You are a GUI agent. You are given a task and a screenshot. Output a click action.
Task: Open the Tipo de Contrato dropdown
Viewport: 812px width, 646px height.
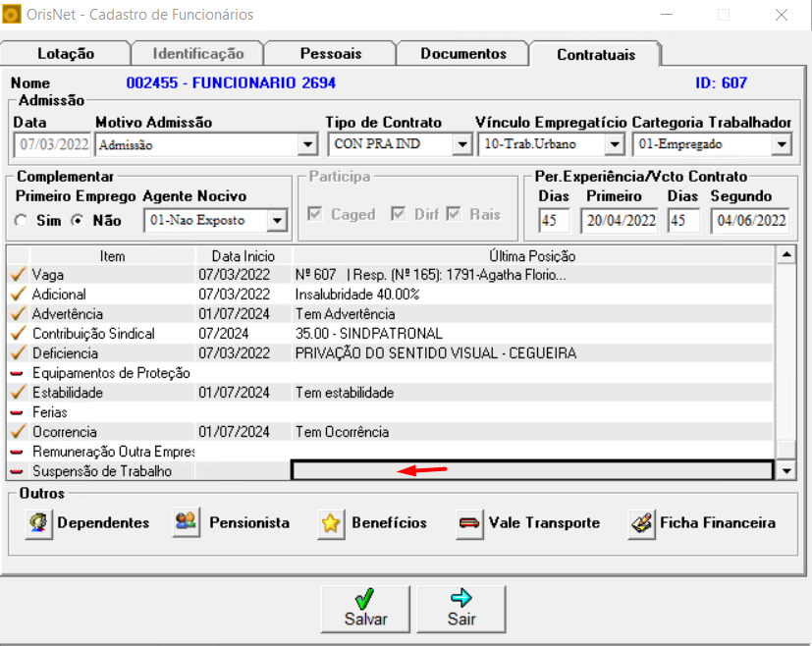461,145
